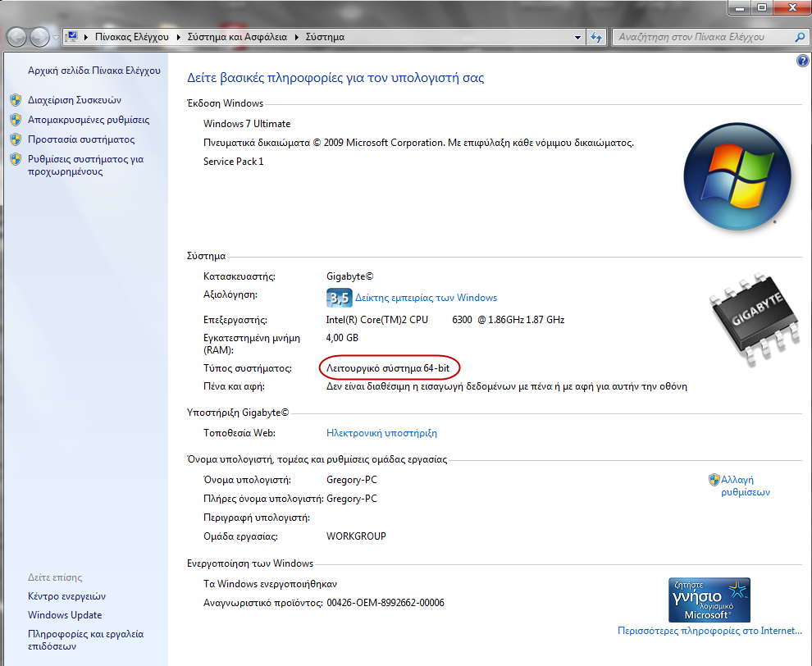Click shield icon beside Απομακρυσμένες ρυθμίσεις

(16, 120)
